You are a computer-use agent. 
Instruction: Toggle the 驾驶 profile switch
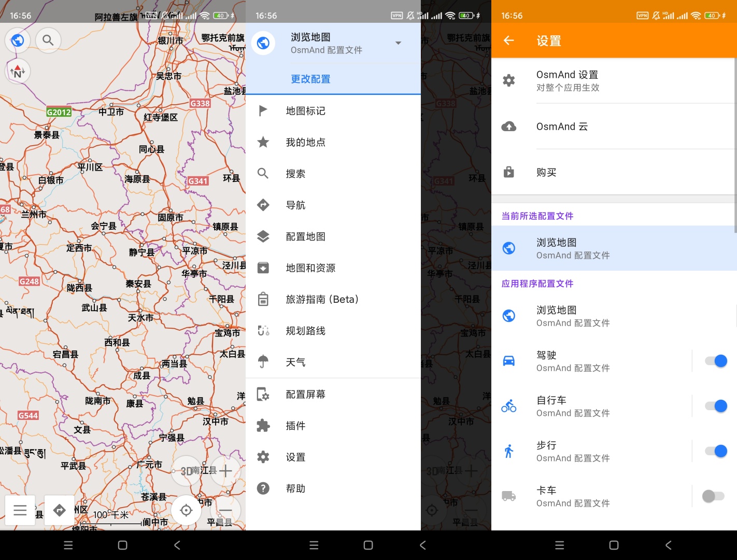click(715, 361)
